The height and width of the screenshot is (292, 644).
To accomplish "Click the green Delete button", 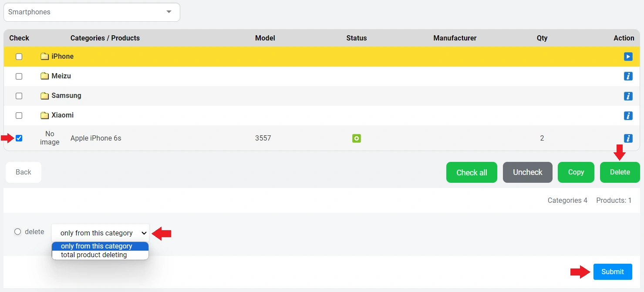I will pyautogui.click(x=620, y=172).
